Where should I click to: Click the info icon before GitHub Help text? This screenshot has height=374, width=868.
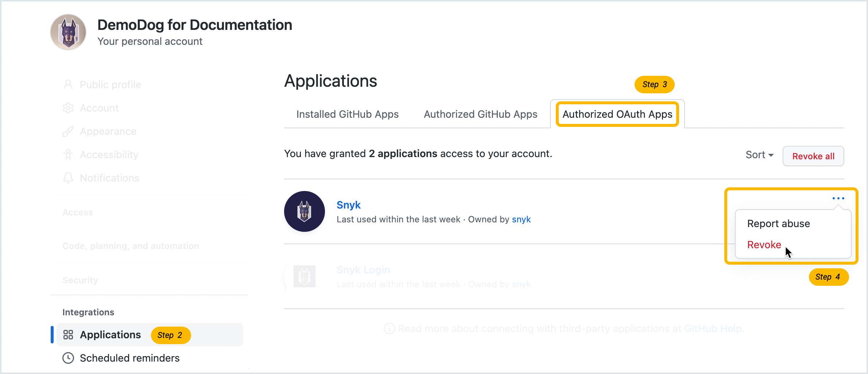pyautogui.click(x=390, y=328)
